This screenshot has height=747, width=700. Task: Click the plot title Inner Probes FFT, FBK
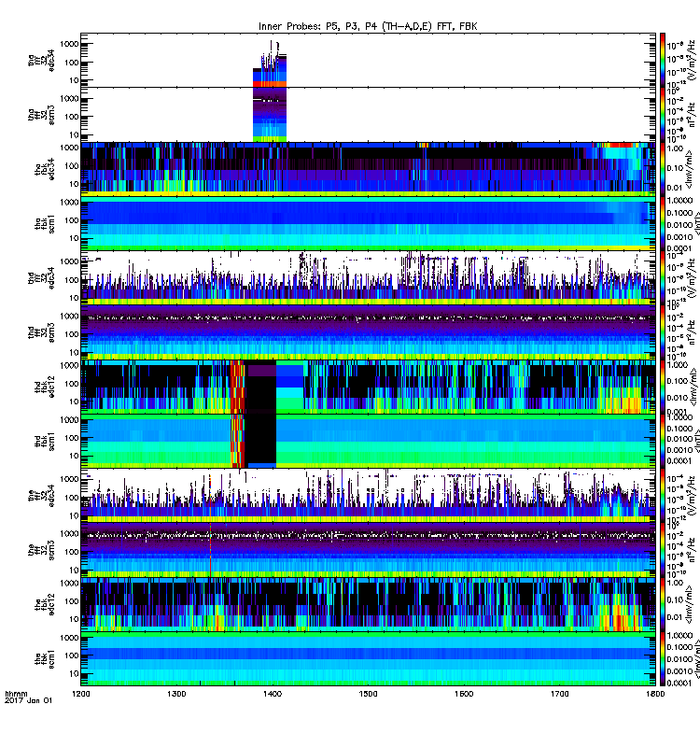pyautogui.click(x=368, y=26)
